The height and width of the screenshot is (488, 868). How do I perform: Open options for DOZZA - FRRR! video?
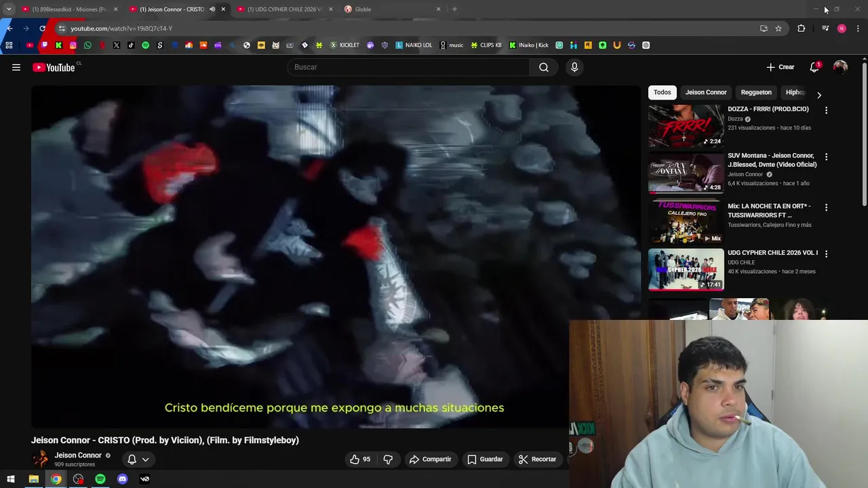826,110
